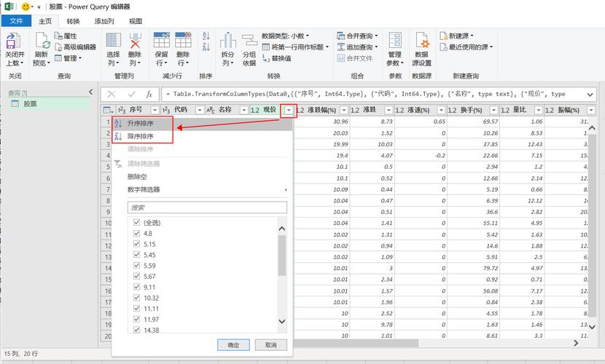Click the Manage Parameters (管理参数) icon
Image resolution: width=605 pixels, height=364 pixels.
click(395, 40)
